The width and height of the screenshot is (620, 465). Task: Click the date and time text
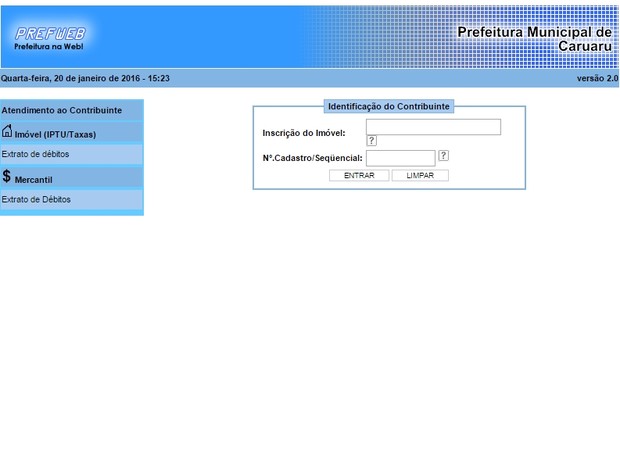pos(85,78)
